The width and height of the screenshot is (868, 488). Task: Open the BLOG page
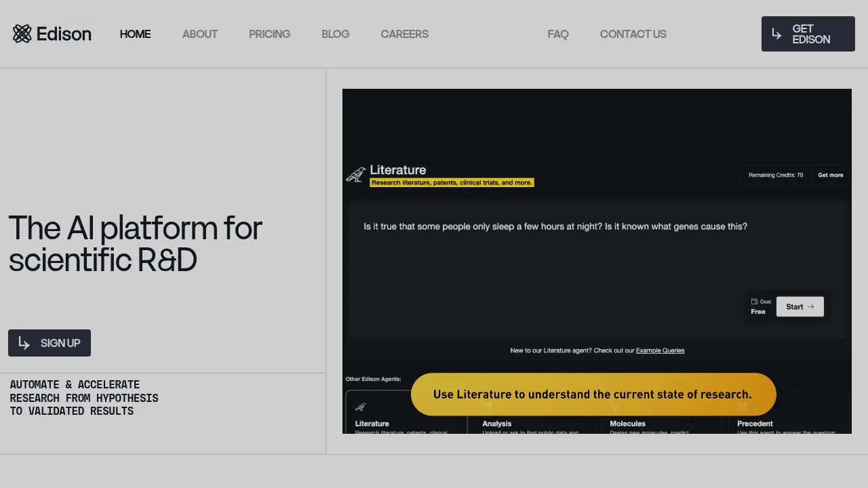point(335,34)
